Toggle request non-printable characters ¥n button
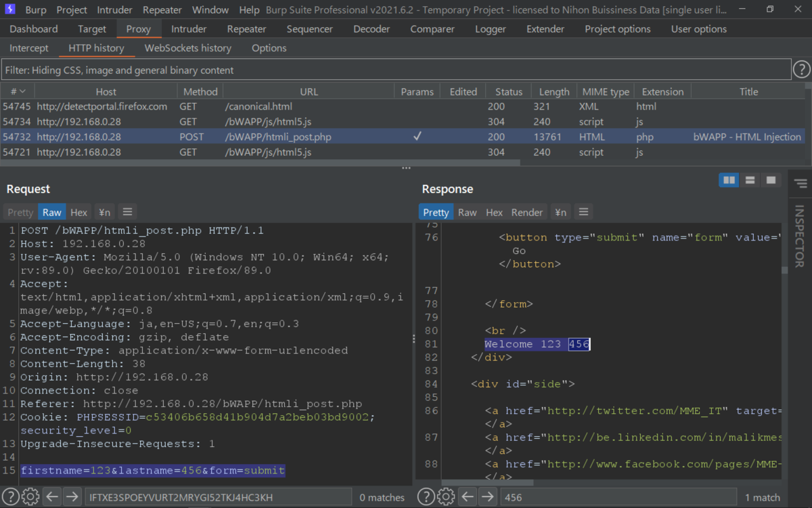The height and width of the screenshot is (508, 812). [x=104, y=212]
